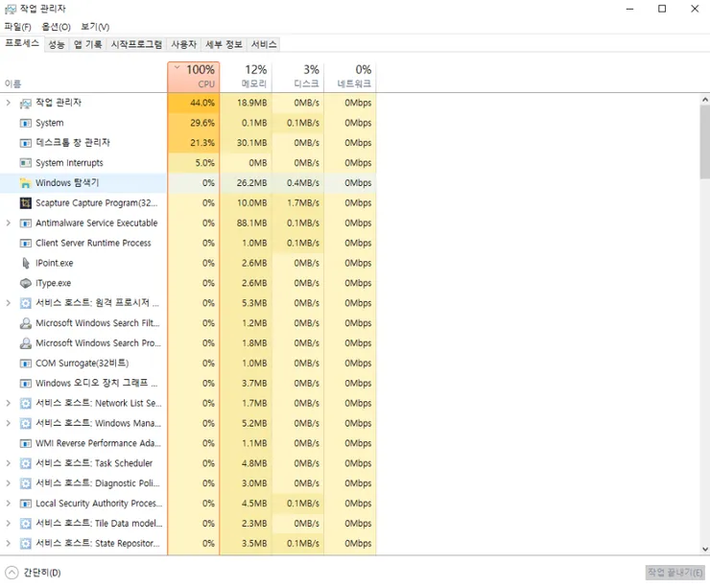This screenshot has width=710, height=588.
Task: Switch to the 사용자 tab
Action: 183,44
